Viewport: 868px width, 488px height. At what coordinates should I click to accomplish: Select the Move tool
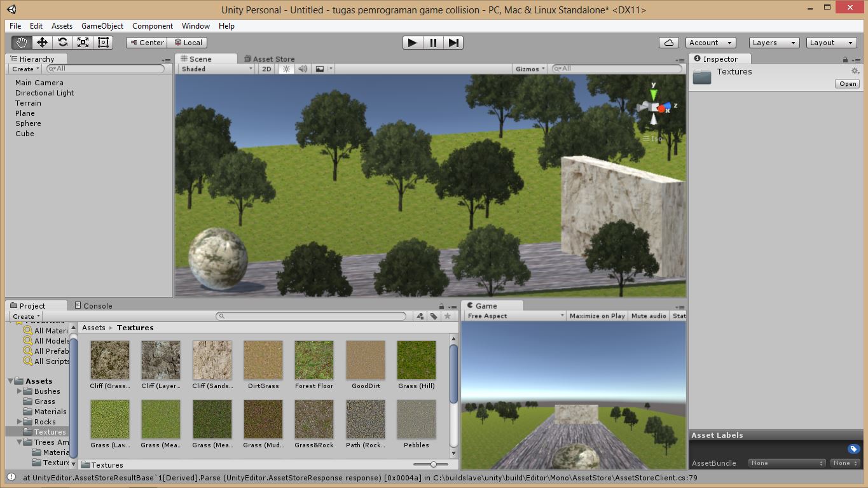point(42,43)
